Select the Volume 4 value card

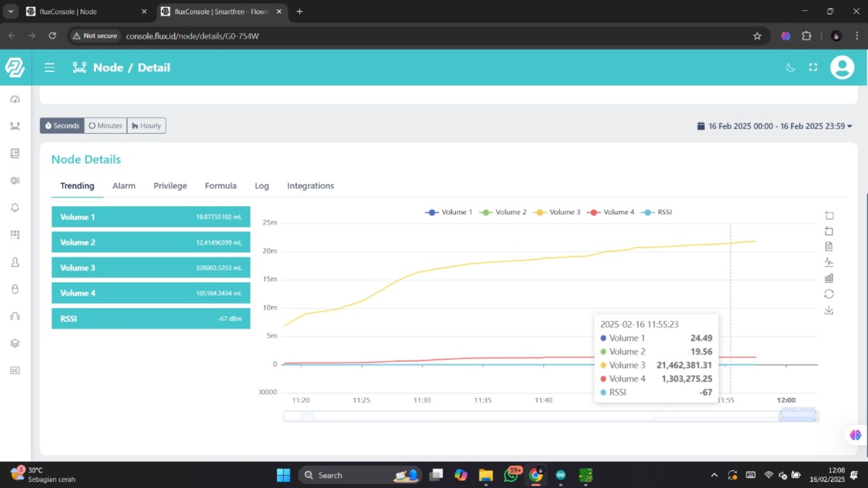pyautogui.click(x=151, y=293)
